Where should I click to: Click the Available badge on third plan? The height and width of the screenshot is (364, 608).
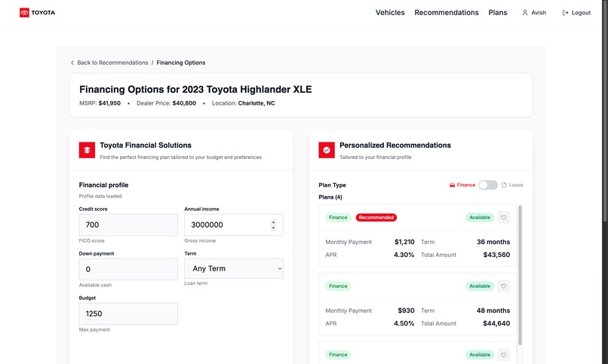(480, 355)
